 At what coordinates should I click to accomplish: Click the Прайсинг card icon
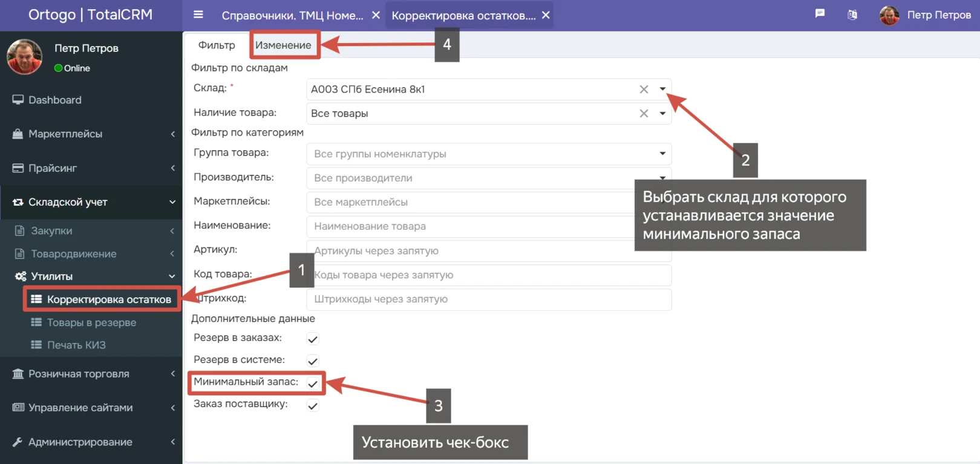pyautogui.click(x=18, y=168)
